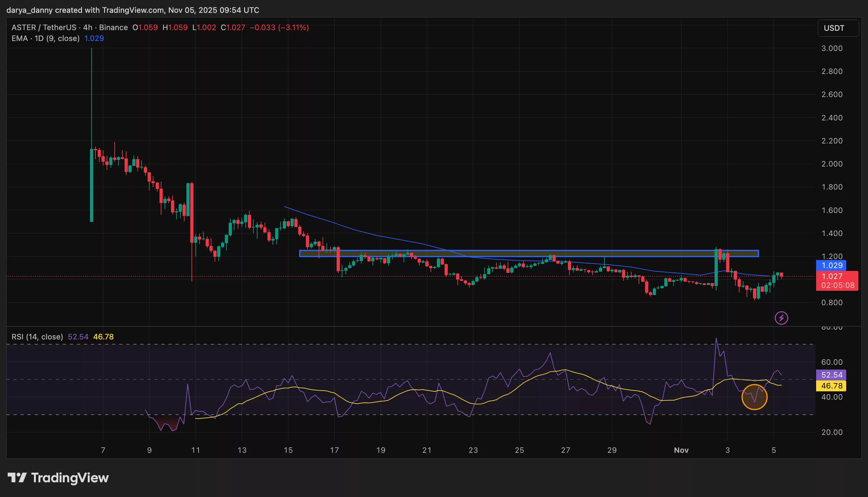Viewport: 868px width, 497px height.
Task: Click the yellow RSI-based MA value 46.78
Action: (x=104, y=337)
